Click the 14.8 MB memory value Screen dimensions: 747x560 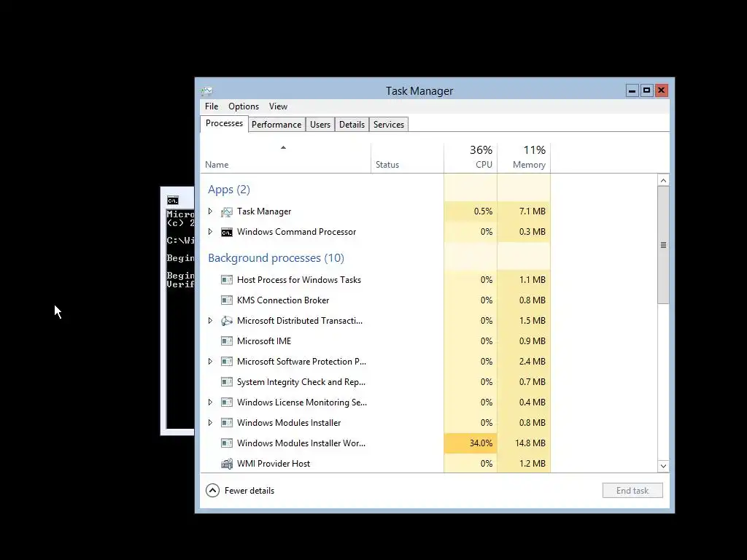click(530, 443)
